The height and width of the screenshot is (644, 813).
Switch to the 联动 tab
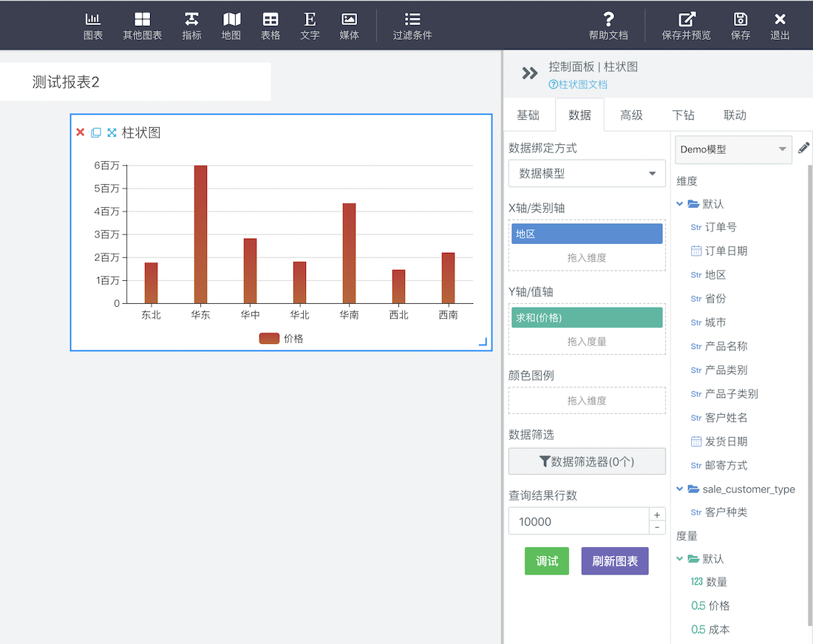coord(735,115)
